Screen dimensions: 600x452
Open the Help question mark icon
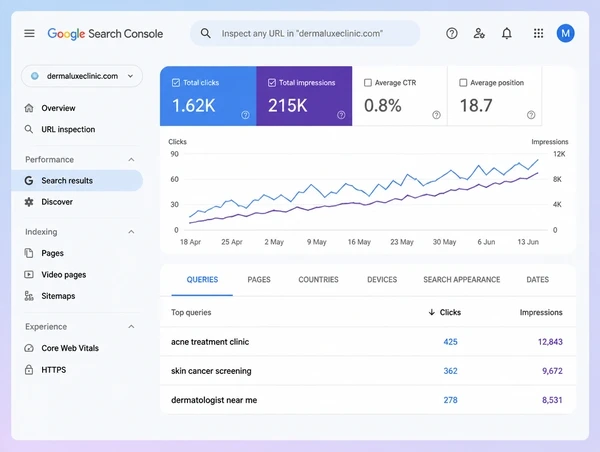coord(452,34)
